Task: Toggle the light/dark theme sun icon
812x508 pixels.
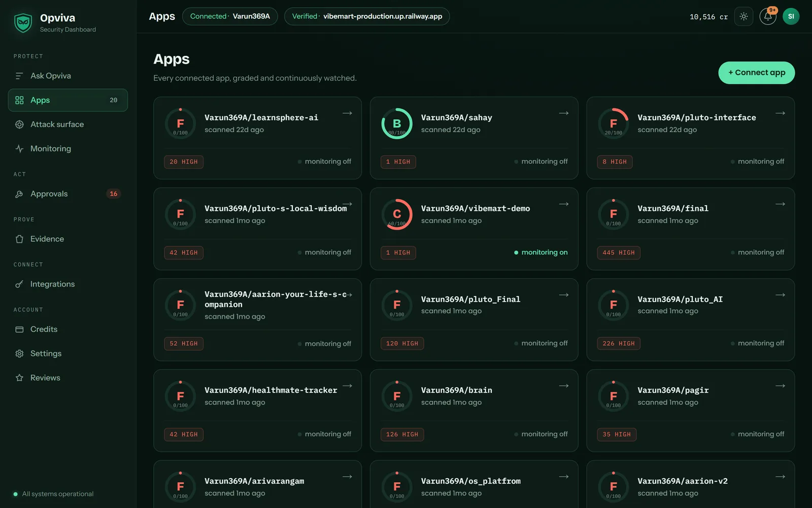Action: click(x=743, y=17)
